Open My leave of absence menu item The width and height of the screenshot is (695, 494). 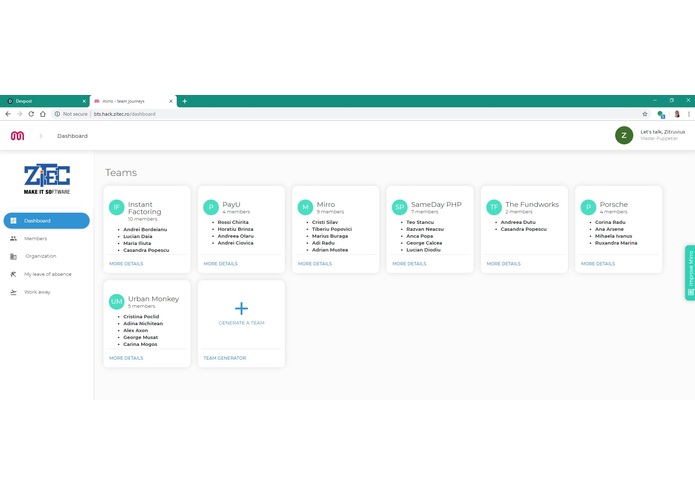pos(47,274)
